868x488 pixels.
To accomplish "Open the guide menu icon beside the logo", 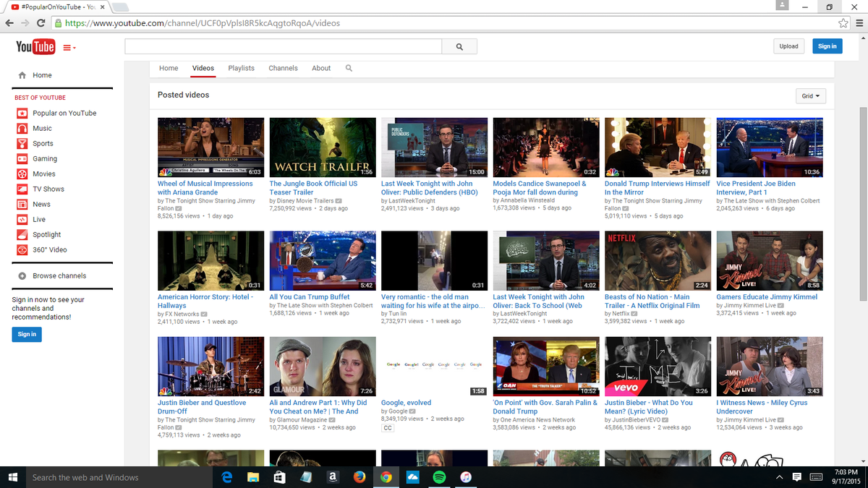I will coord(69,48).
